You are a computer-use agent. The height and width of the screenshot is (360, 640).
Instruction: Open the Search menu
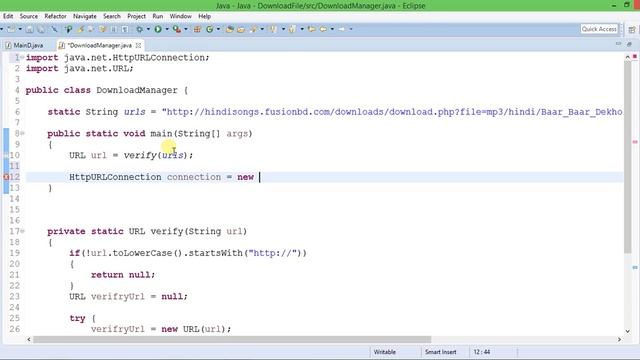click(111, 16)
